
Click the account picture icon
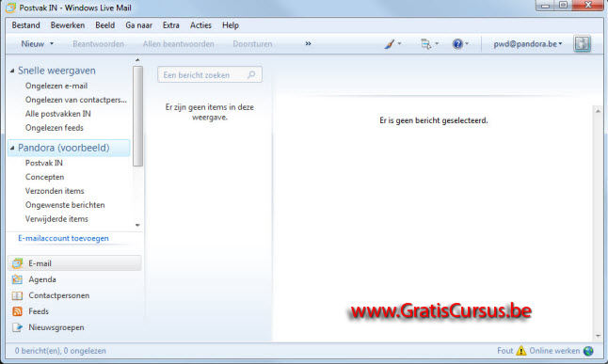tap(582, 43)
